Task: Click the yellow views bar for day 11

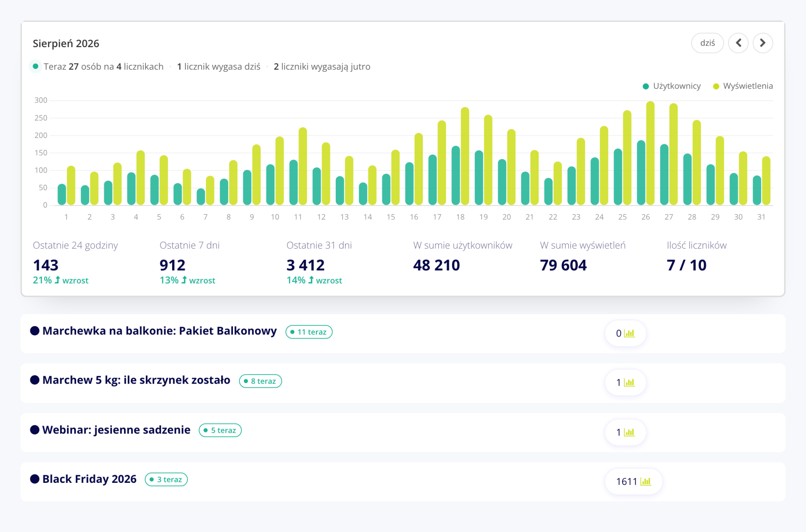Action: pos(303,166)
